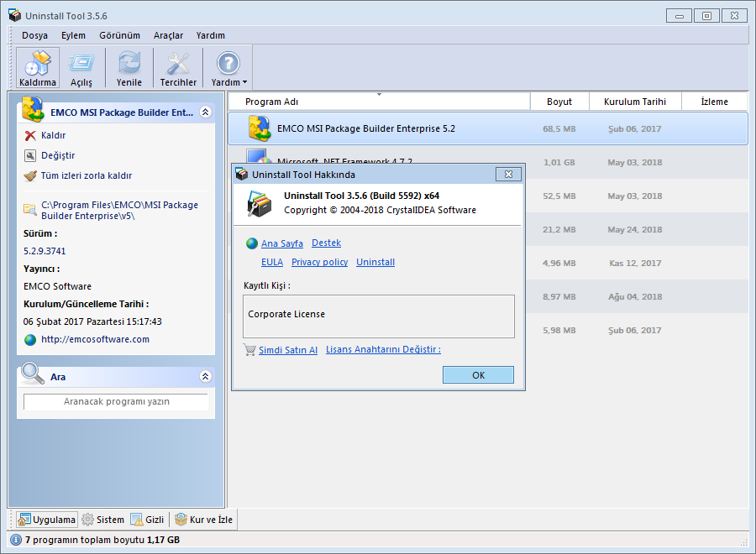
Task: Open the Görünüm menu
Action: [x=119, y=35]
